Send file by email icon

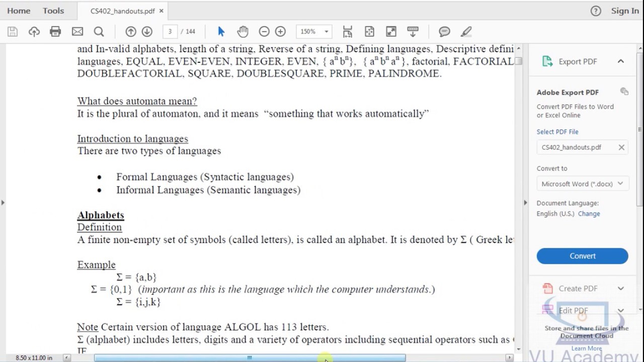click(x=77, y=32)
